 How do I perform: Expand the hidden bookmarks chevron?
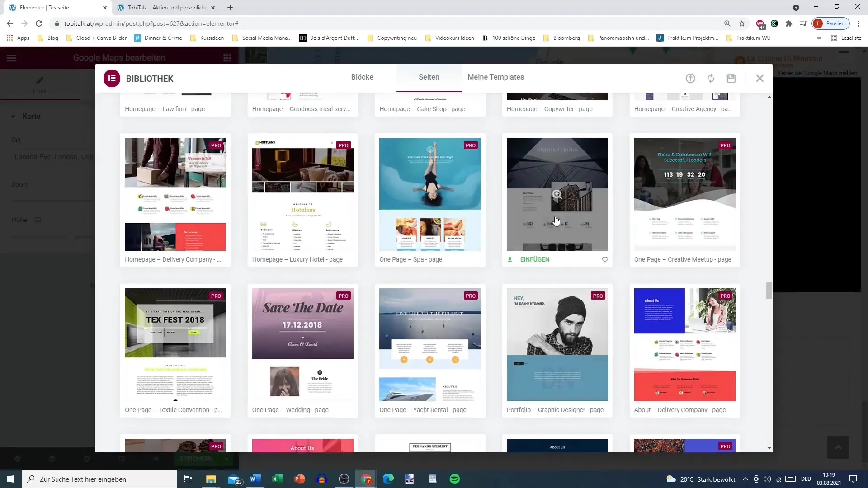[x=819, y=38]
